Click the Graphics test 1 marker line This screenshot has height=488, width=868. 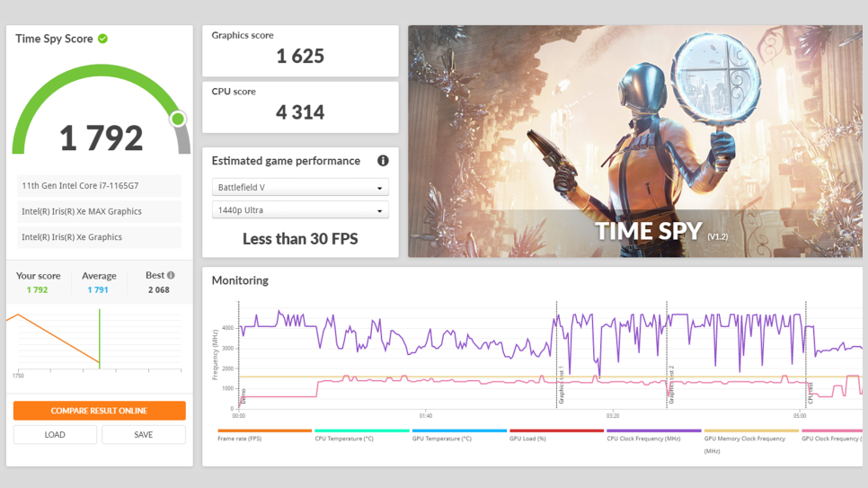pyautogui.click(x=557, y=354)
